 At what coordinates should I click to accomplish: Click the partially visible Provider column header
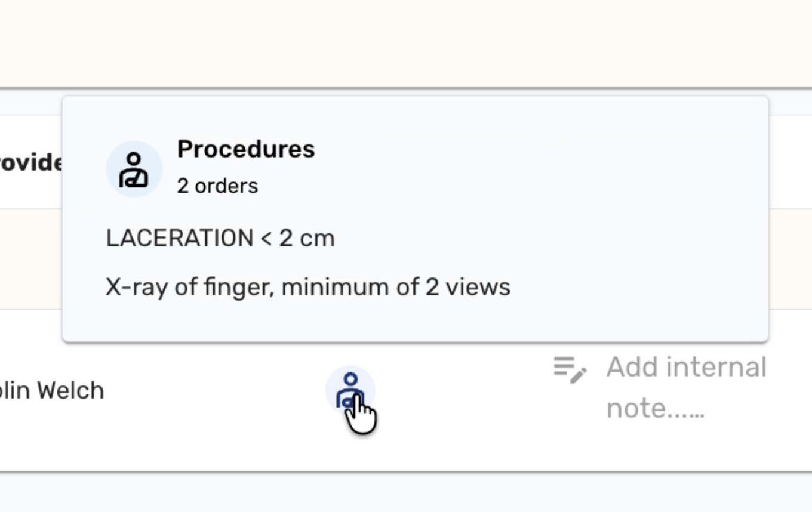pyautogui.click(x=31, y=163)
